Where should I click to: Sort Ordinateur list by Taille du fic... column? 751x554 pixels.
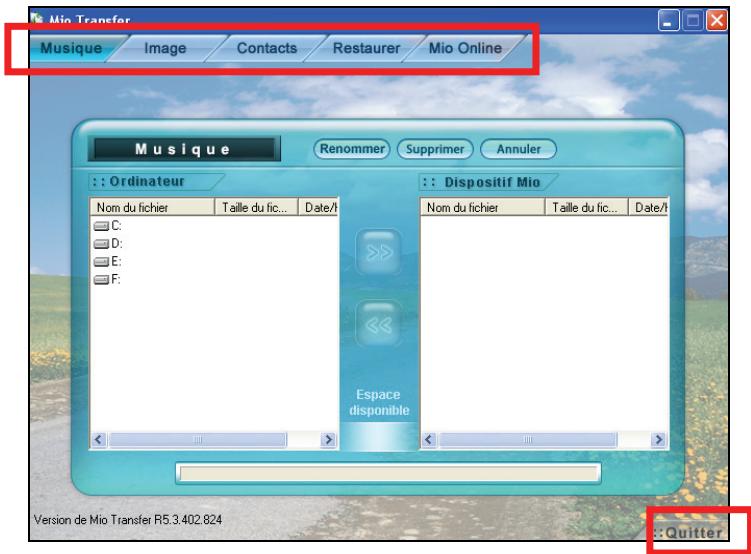click(256, 207)
